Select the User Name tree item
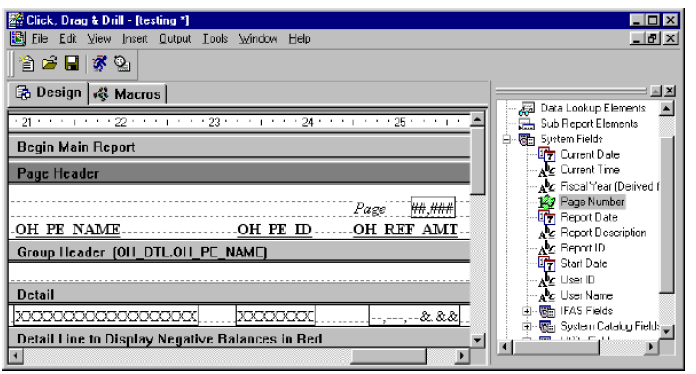Viewport: 696px width, 374px height. click(586, 295)
